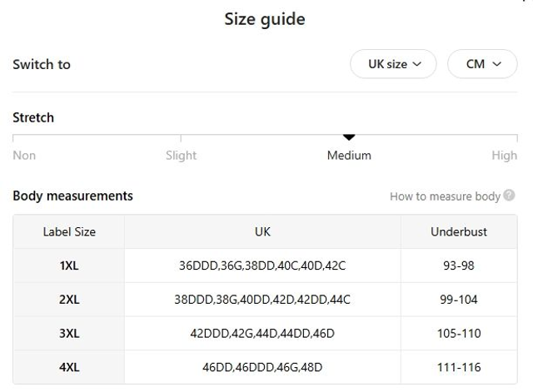Select the Non stretch level label
This screenshot has width=533, height=392.
tap(24, 155)
